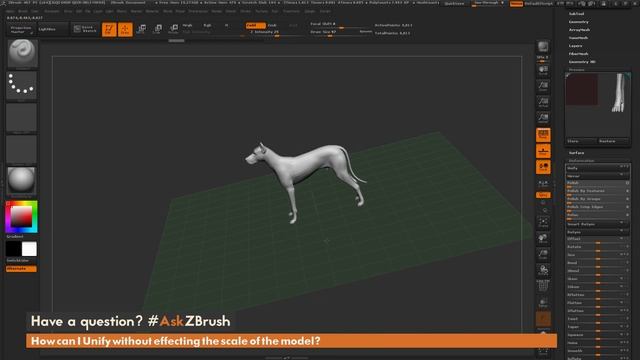Click the Actual size icon
Viewport: 640px width, 360px height.
(x=543, y=102)
